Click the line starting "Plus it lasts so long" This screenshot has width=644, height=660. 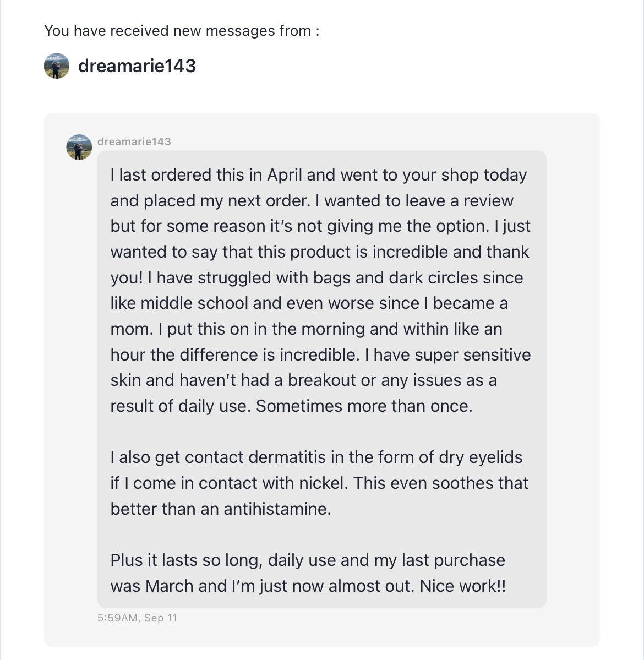(307, 560)
